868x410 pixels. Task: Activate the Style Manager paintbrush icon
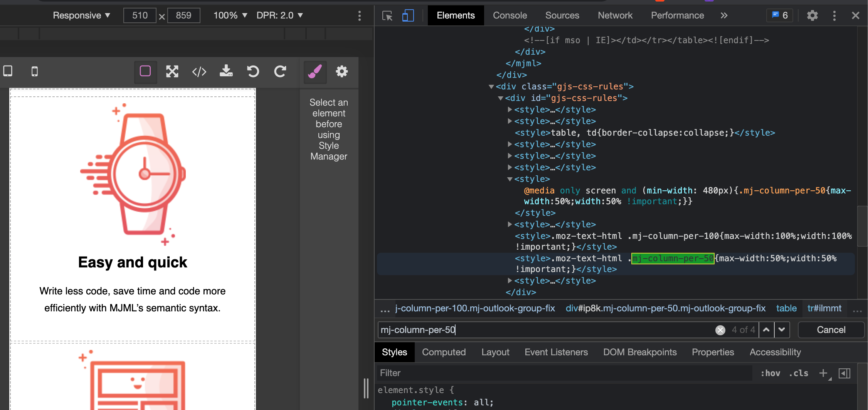[x=315, y=72]
